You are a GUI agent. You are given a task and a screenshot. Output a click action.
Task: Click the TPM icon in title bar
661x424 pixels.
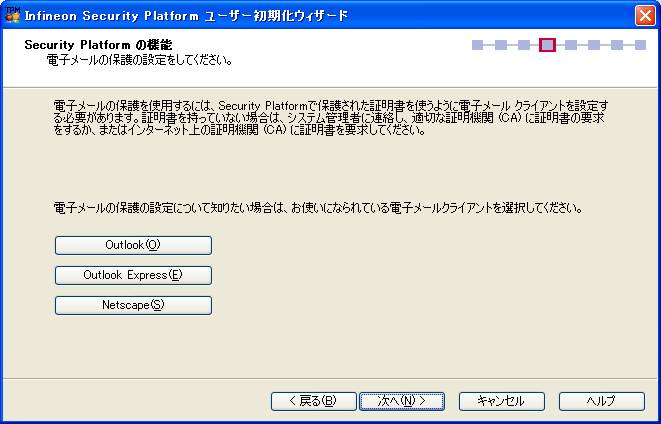pos(13,15)
